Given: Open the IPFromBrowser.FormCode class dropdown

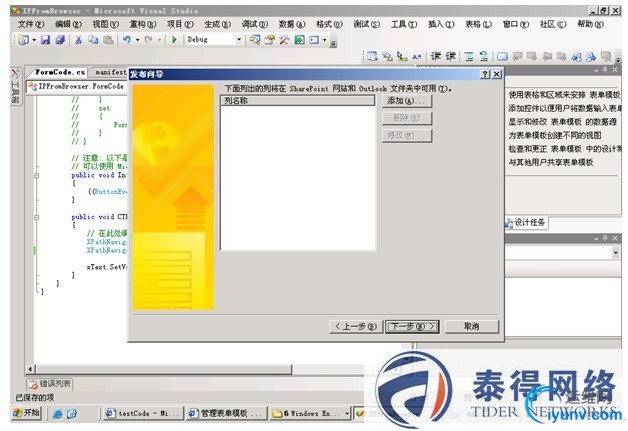Looking at the screenshot, I should (77, 87).
